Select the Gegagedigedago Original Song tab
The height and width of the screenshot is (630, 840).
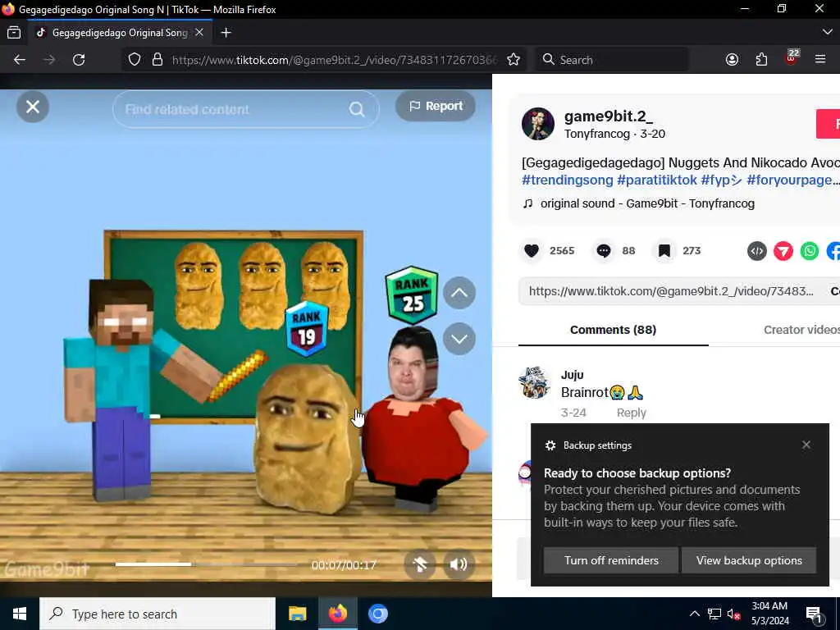pyautogui.click(x=119, y=33)
